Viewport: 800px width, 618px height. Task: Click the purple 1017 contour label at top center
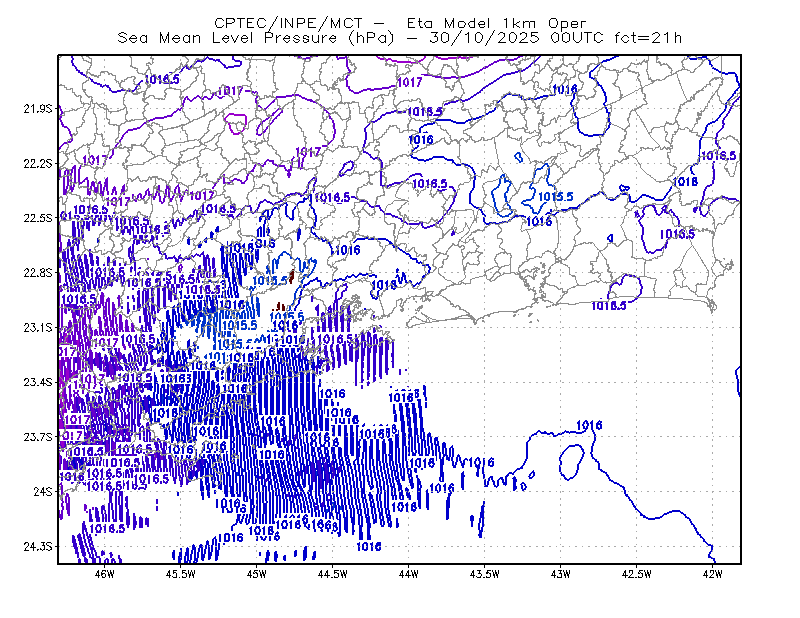point(410,82)
